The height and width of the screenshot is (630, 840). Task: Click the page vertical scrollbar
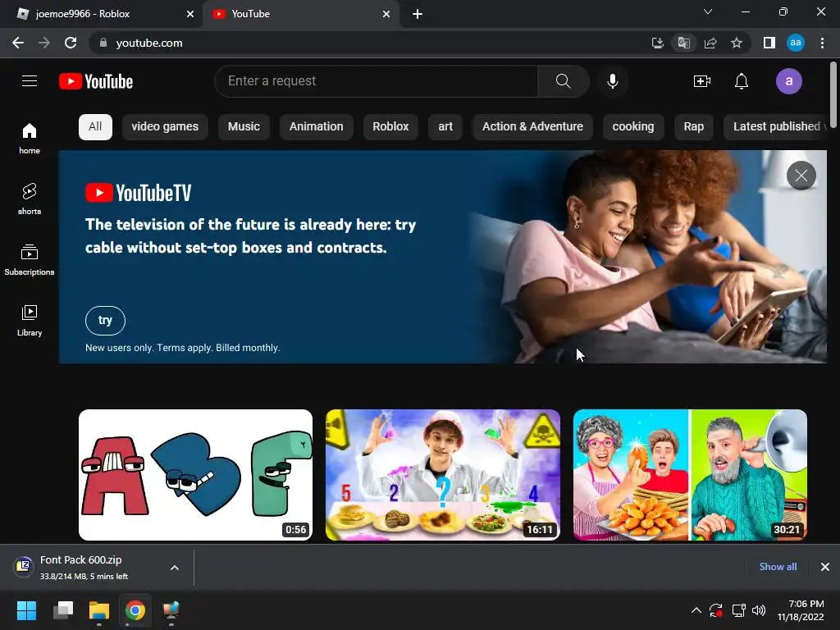pos(833,95)
